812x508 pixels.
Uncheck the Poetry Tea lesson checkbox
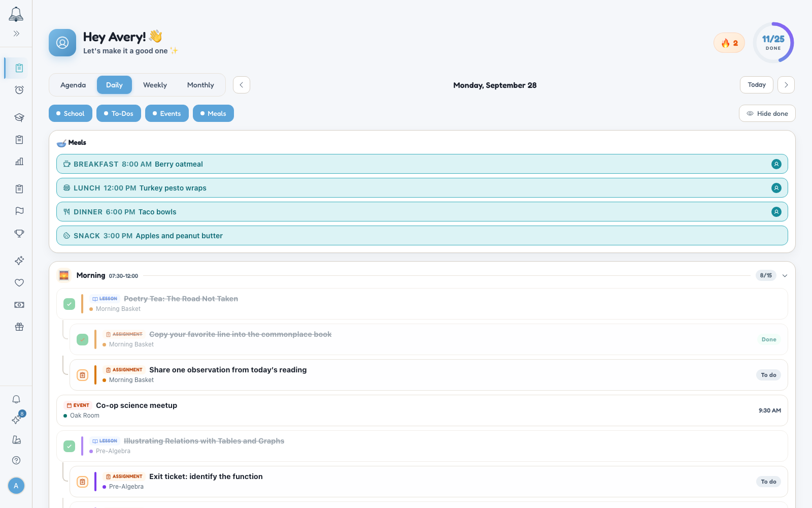click(x=70, y=304)
